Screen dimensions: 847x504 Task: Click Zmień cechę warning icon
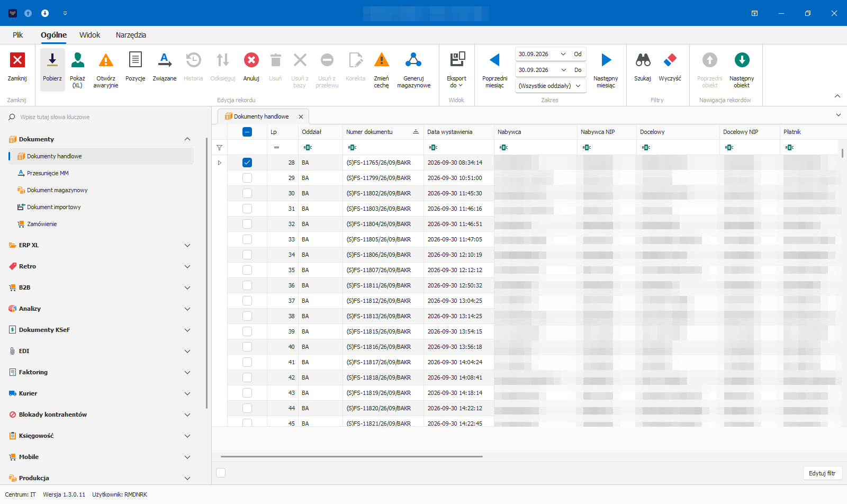coord(382,60)
